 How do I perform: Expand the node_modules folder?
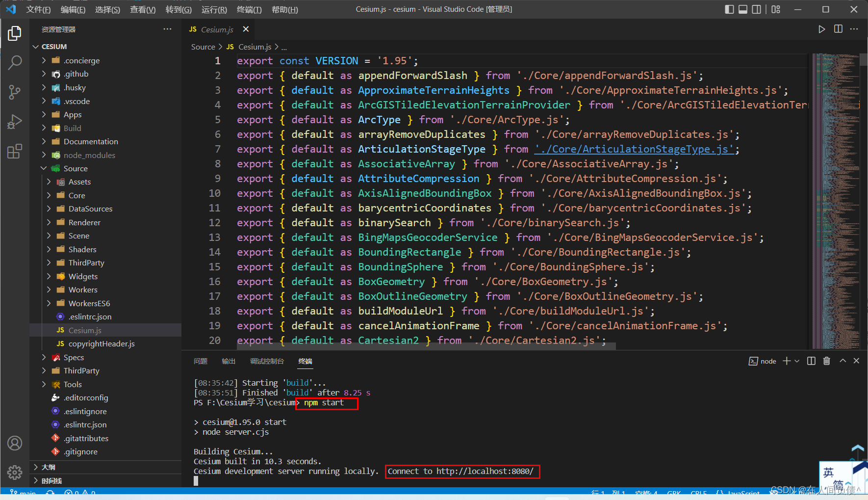(x=106, y=155)
